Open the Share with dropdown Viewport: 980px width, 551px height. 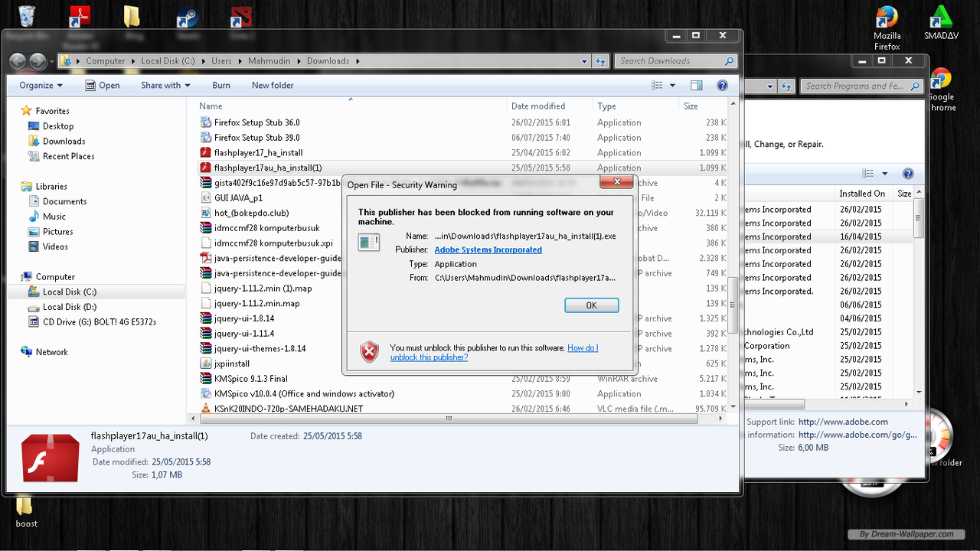(x=165, y=85)
